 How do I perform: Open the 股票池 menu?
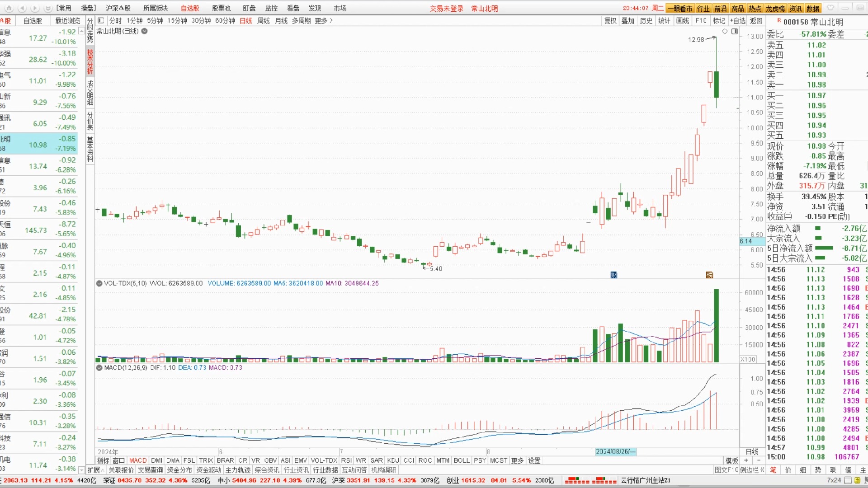pos(221,8)
